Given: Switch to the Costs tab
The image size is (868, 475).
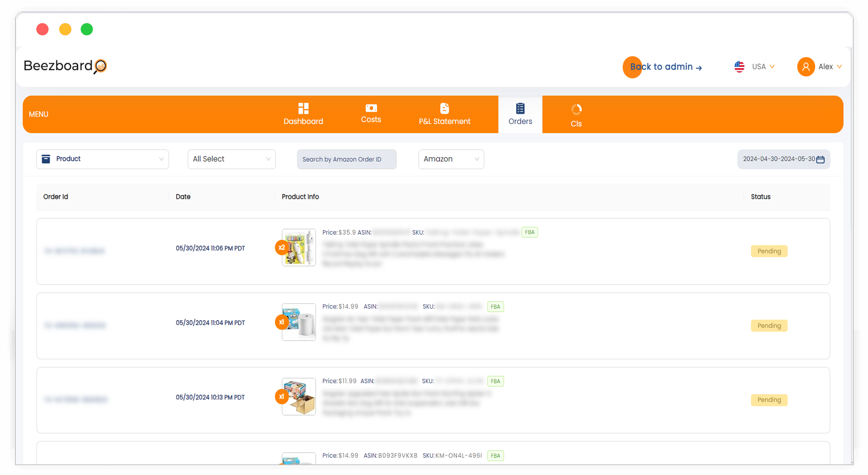Looking at the screenshot, I should pos(371,114).
